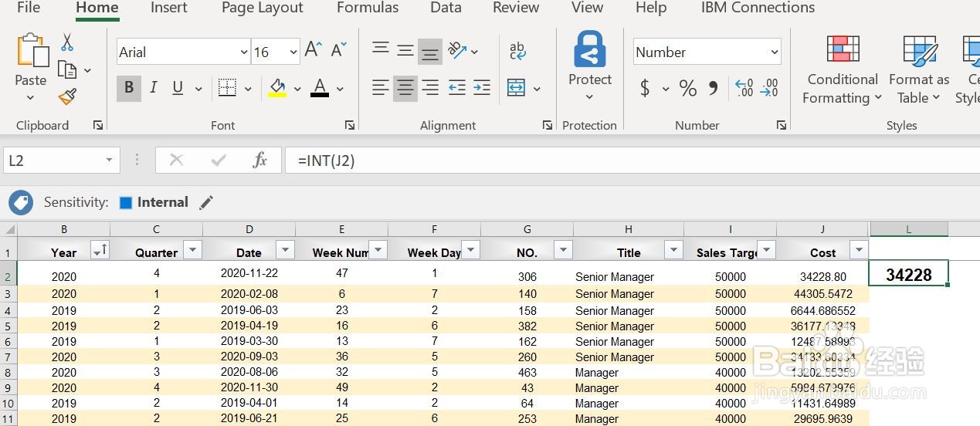Screen dimensions: 980x426
Task: Toggle Center horizontal alignment
Action: 405,88
